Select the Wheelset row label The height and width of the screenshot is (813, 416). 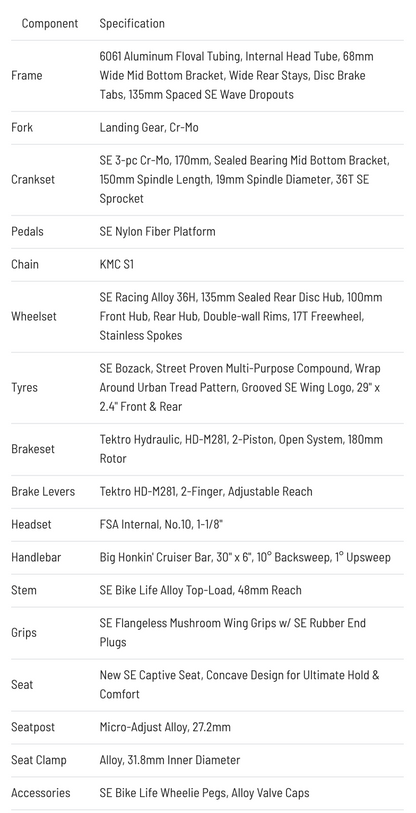point(34,316)
